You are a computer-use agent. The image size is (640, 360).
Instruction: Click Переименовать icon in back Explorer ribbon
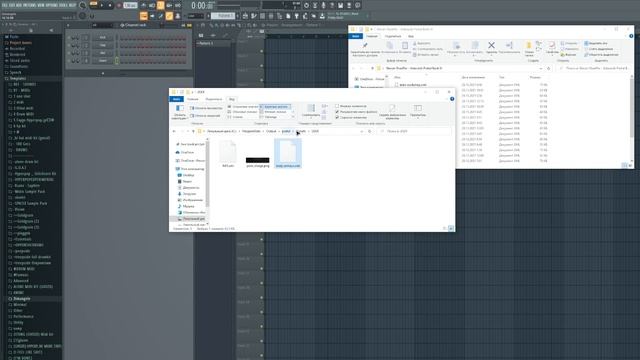(x=509, y=45)
